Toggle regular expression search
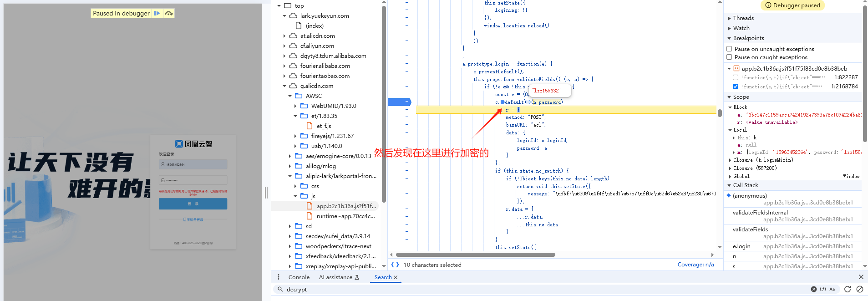Viewport: 868px width, 301px height. [x=823, y=289]
